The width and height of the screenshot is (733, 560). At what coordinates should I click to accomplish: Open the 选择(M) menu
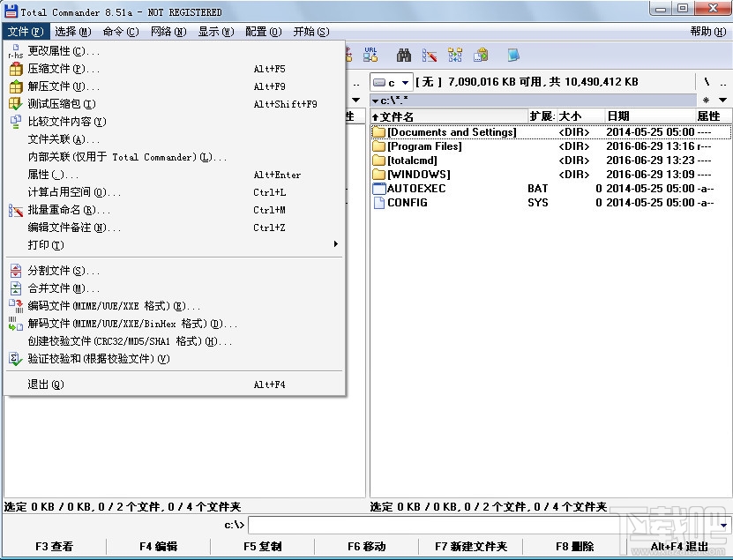[72, 32]
